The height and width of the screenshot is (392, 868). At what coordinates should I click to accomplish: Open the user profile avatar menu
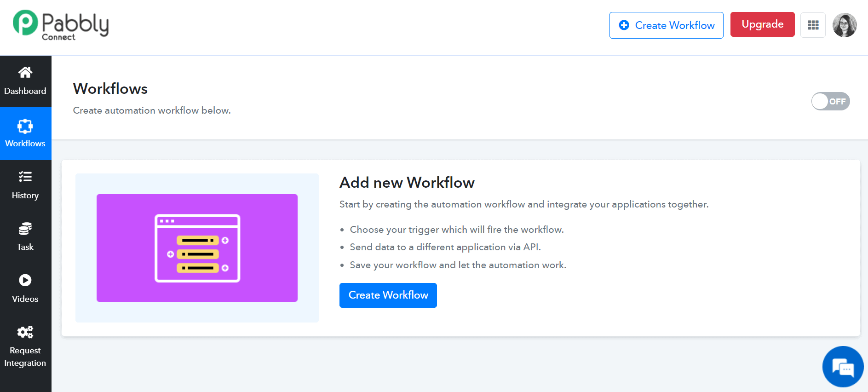point(844,25)
